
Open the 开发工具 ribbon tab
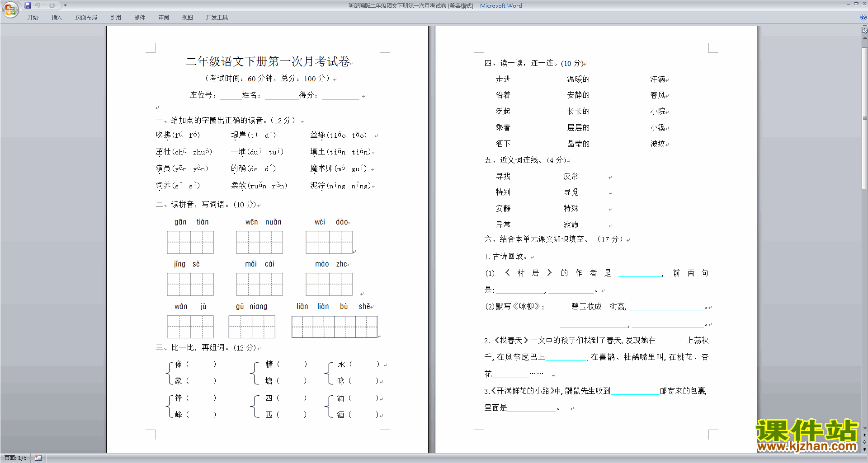pyautogui.click(x=217, y=18)
